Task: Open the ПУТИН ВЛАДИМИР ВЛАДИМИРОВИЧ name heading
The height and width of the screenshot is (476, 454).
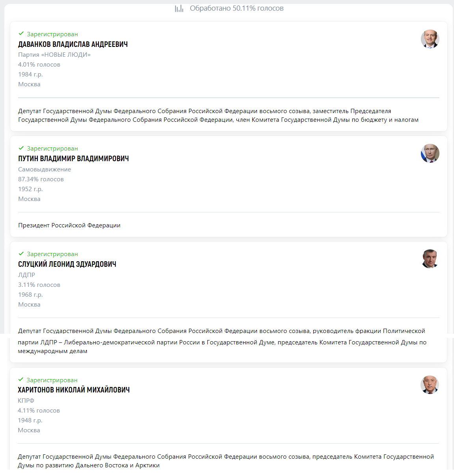Action: (73, 159)
